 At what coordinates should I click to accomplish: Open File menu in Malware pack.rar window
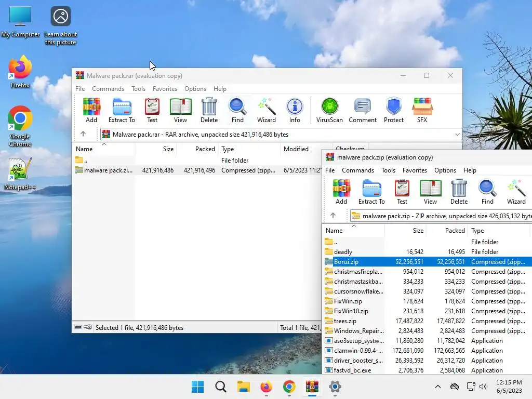coord(80,88)
